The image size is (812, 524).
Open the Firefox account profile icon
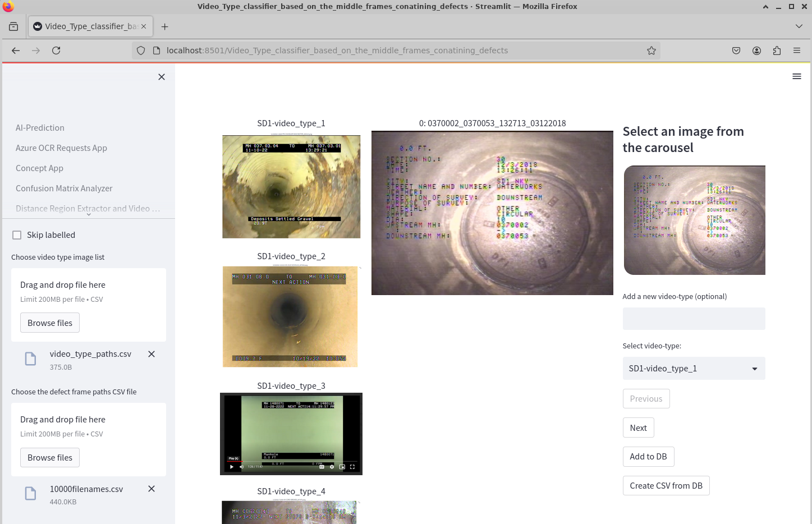(756, 50)
